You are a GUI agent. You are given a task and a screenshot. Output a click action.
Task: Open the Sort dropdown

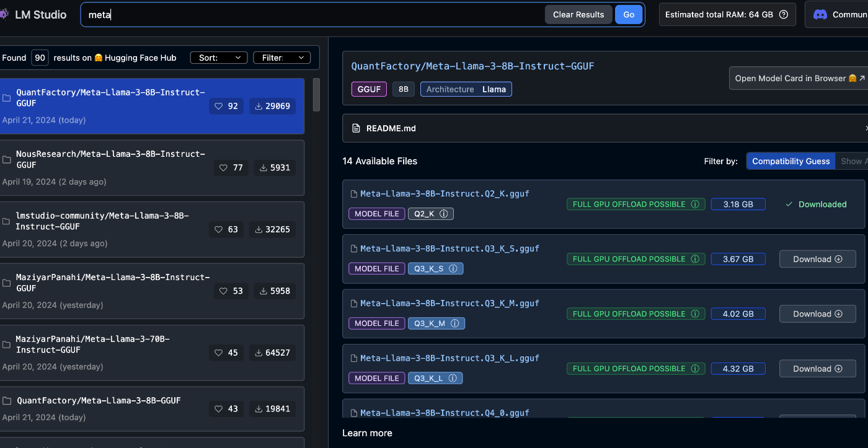click(219, 58)
